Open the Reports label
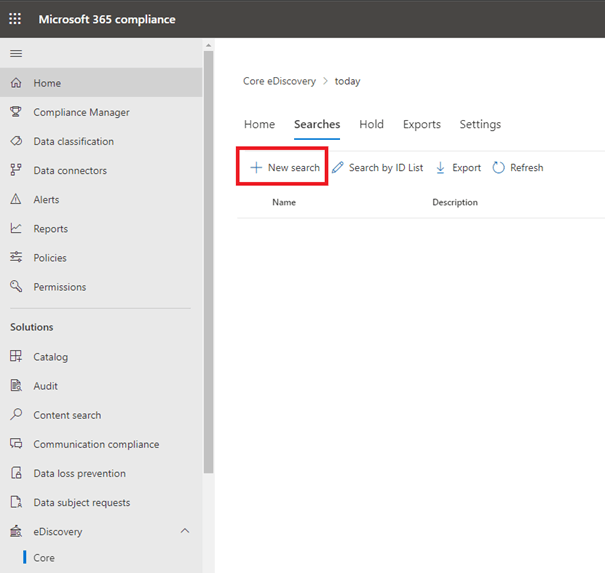 click(51, 229)
